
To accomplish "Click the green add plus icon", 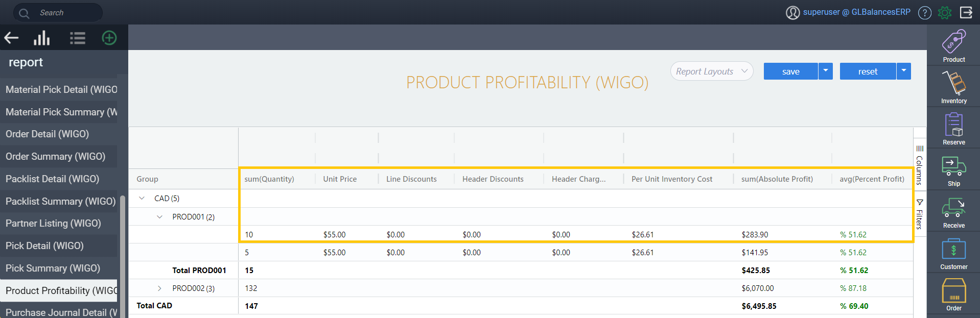I will click(x=109, y=38).
